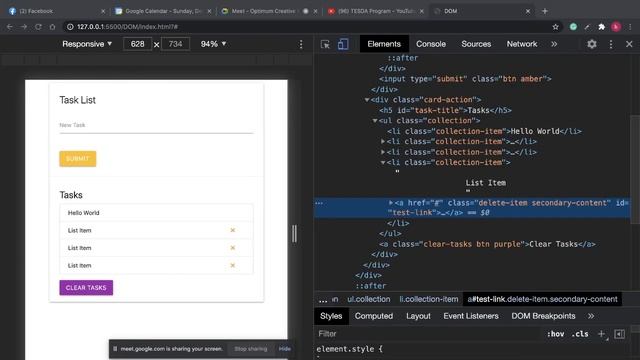Add new style rule plus icon
640x360 pixels.
point(602,334)
